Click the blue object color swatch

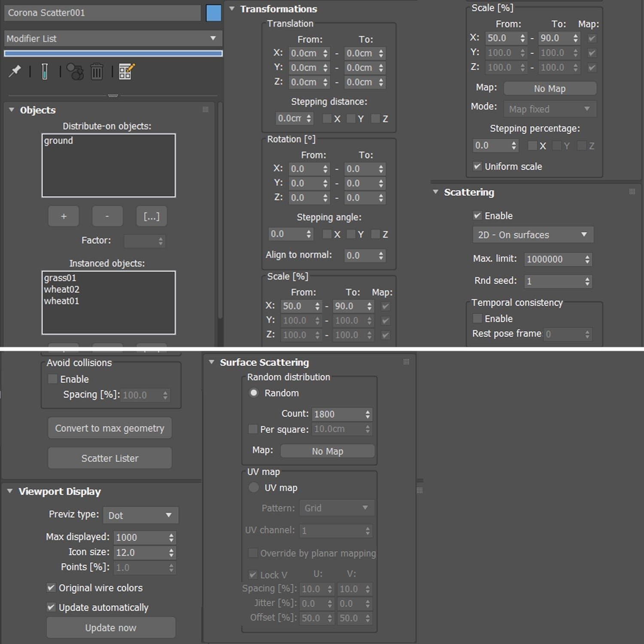[x=213, y=13]
